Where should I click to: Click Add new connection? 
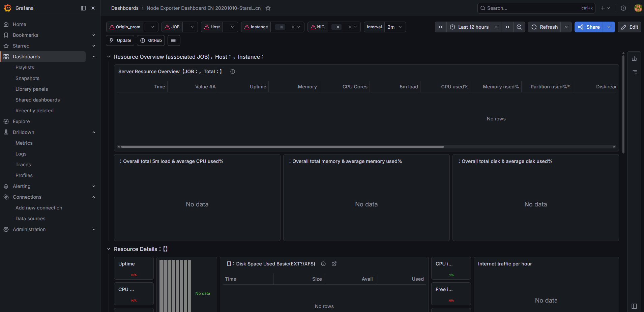coord(39,208)
